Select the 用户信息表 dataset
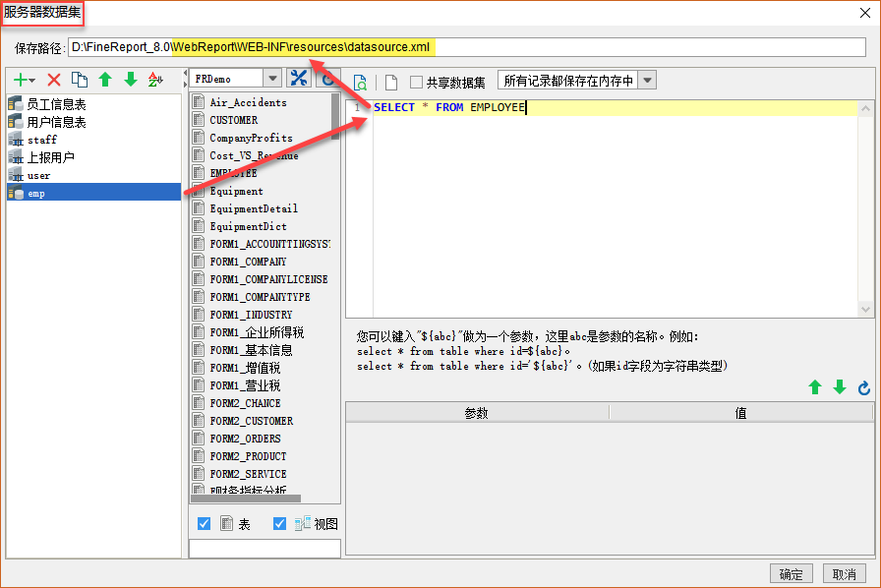Screen dimensions: 881x588 93,122
